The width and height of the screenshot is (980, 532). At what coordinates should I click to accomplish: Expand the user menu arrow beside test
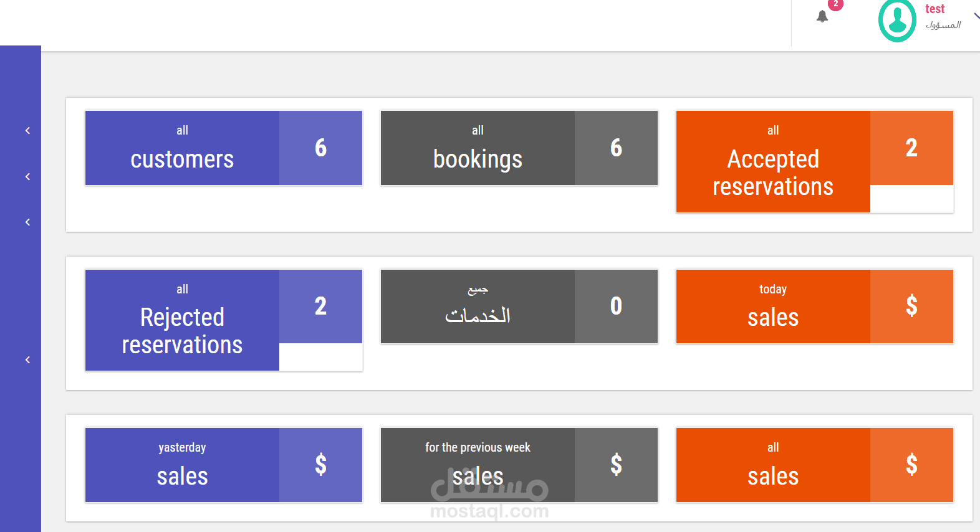[976, 16]
